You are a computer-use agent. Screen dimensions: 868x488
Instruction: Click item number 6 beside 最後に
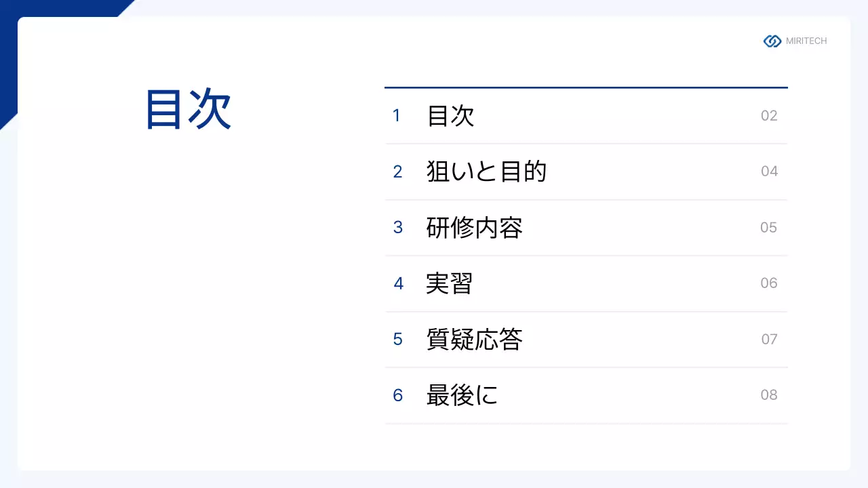click(398, 396)
